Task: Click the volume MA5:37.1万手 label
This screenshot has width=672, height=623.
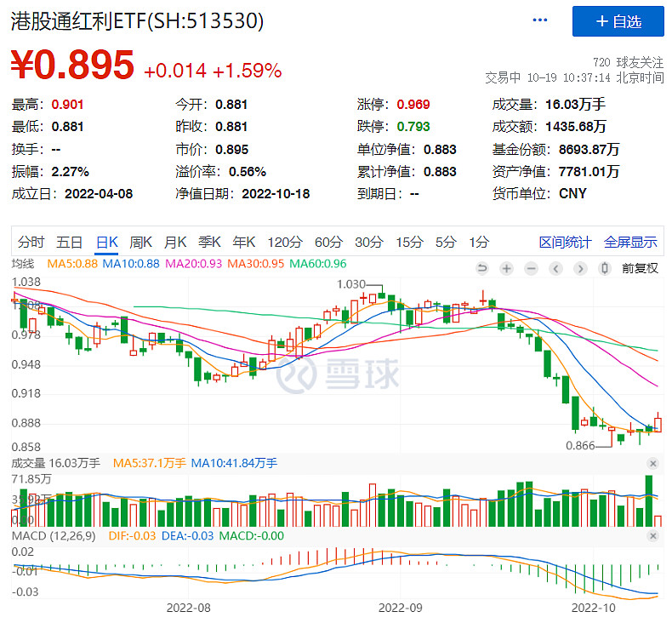Action: (149, 464)
